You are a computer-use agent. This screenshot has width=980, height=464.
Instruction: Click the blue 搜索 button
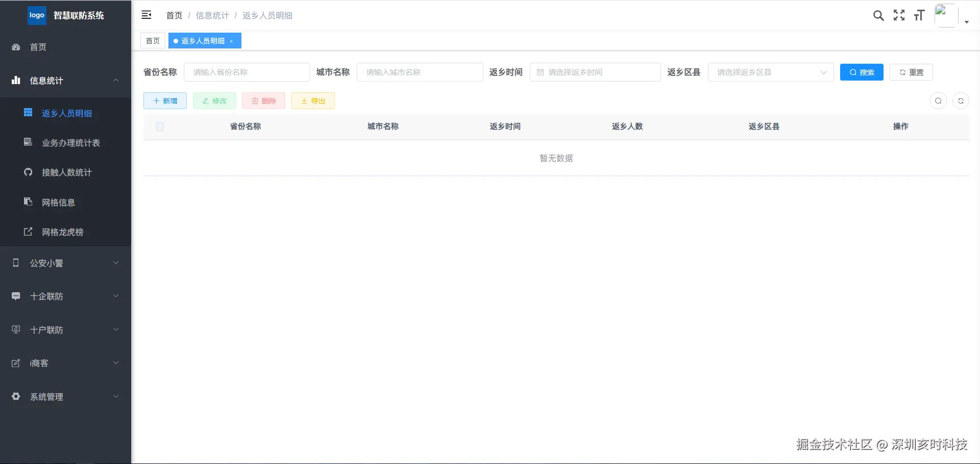tap(862, 72)
